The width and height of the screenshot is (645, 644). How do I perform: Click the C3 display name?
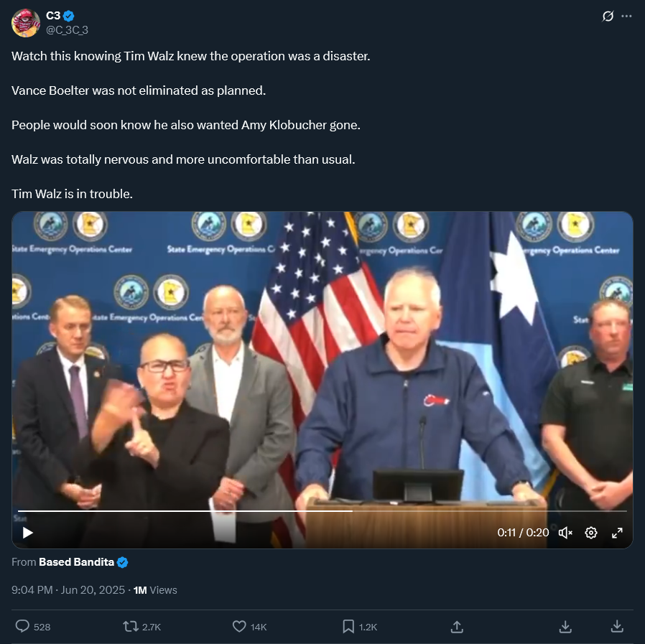pos(53,16)
